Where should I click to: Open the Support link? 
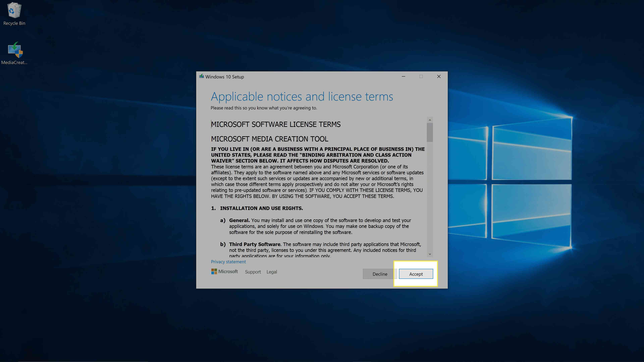253,272
